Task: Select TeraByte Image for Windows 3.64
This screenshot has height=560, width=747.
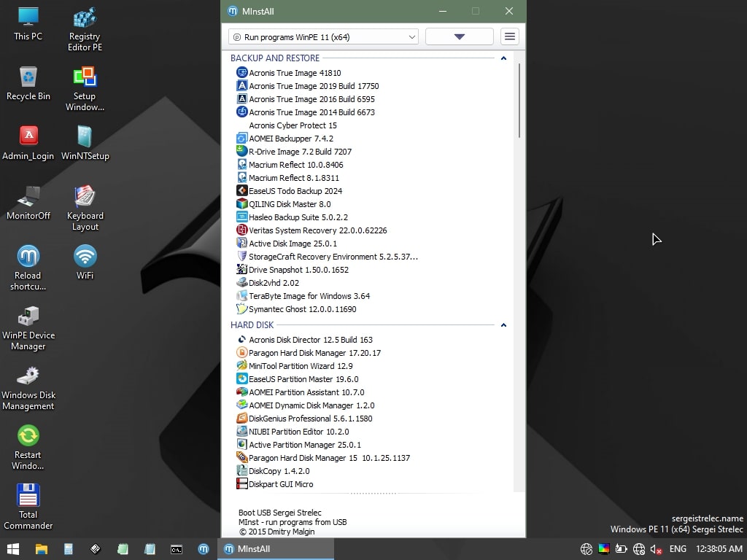Action: coord(309,296)
